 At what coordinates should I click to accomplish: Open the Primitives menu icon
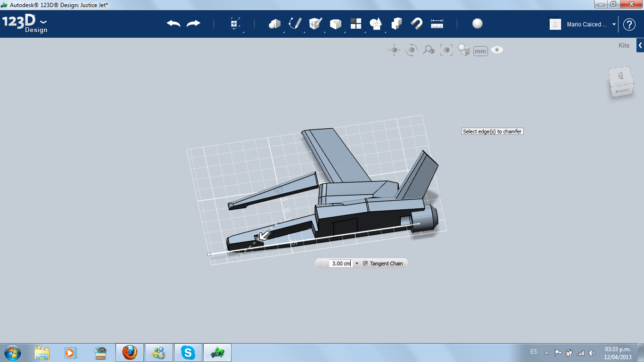point(274,24)
